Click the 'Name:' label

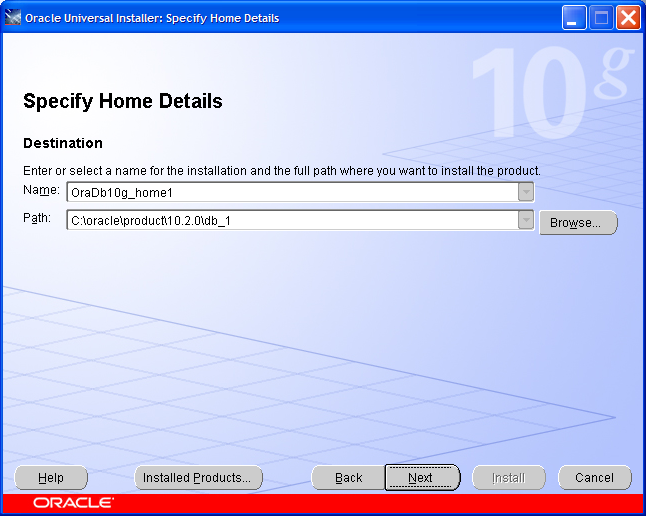coord(41,190)
